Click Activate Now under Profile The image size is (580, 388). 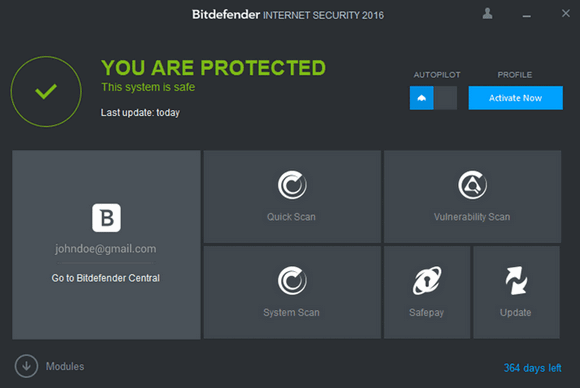[x=516, y=98]
